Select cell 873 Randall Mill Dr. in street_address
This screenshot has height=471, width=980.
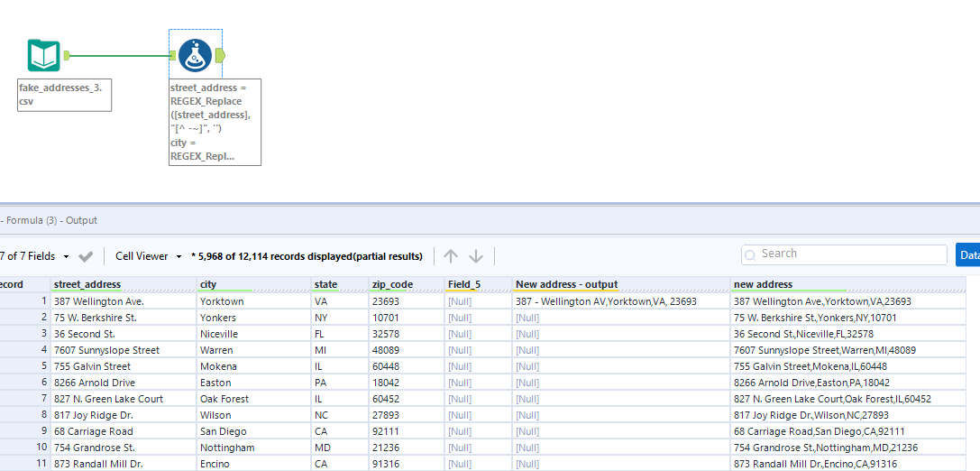(124, 464)
